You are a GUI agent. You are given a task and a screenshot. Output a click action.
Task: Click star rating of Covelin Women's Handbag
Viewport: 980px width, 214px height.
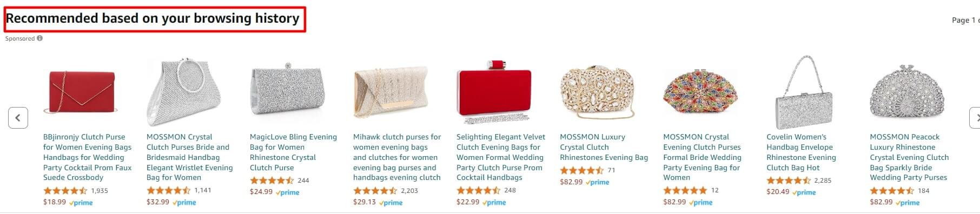(789, 180)
